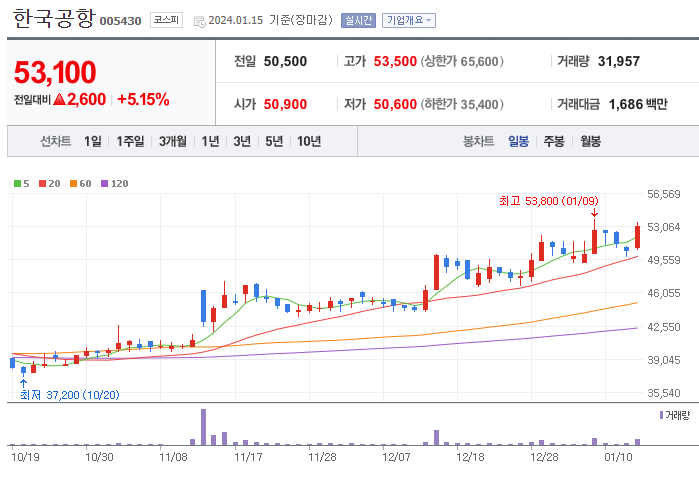Click the stock code 005430
This screenshot has width=699, height=479.
tap(120, 21)
